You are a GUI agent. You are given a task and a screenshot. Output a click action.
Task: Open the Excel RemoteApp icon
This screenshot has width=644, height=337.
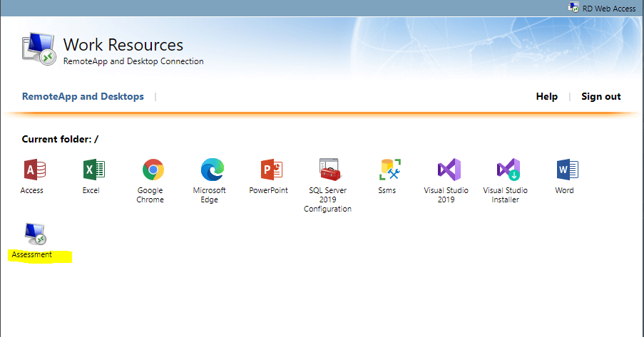[x=94, y=170]
